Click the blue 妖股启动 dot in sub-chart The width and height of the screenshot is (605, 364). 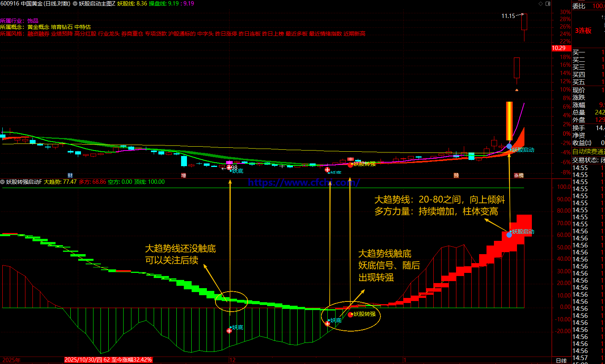[x=509, y=235]
